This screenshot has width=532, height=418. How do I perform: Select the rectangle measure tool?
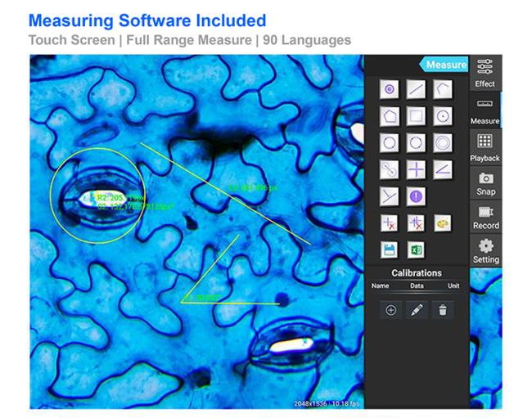[417, 116]
